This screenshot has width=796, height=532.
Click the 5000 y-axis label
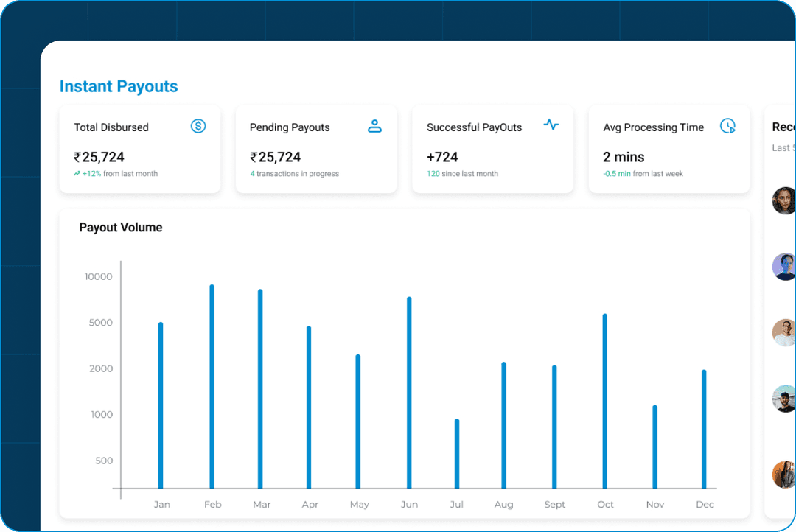point(100,323)
